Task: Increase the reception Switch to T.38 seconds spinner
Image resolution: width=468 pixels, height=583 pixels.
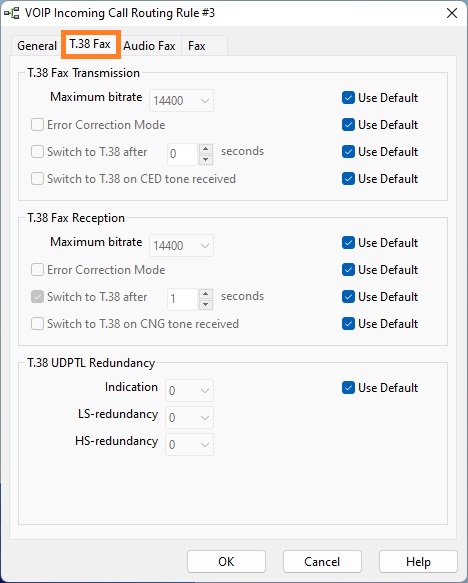Action: coord(206,294)
